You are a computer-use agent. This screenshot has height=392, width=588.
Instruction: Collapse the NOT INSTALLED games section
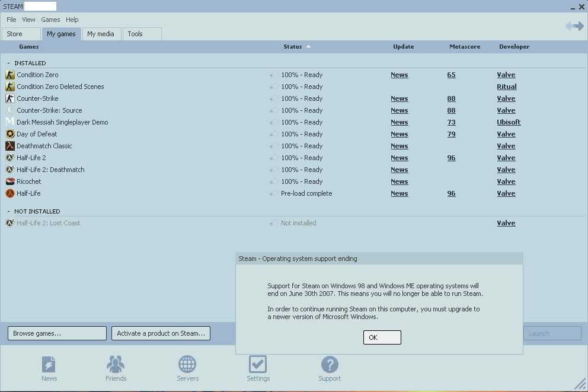coord(9,211)
